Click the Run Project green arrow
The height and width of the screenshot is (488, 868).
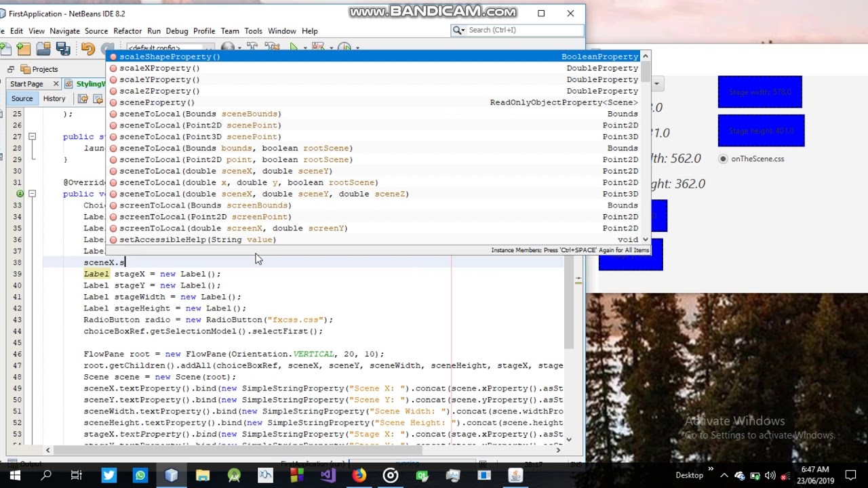(294, 47)
